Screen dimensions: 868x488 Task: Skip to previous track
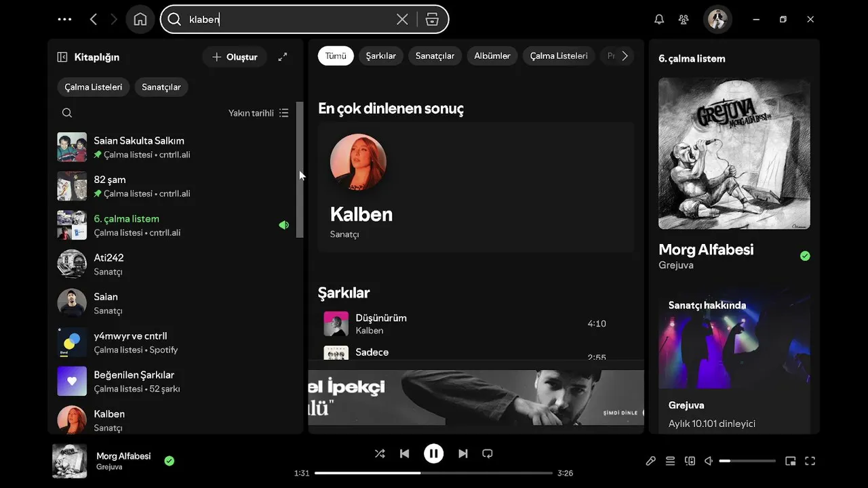point(405,453)
